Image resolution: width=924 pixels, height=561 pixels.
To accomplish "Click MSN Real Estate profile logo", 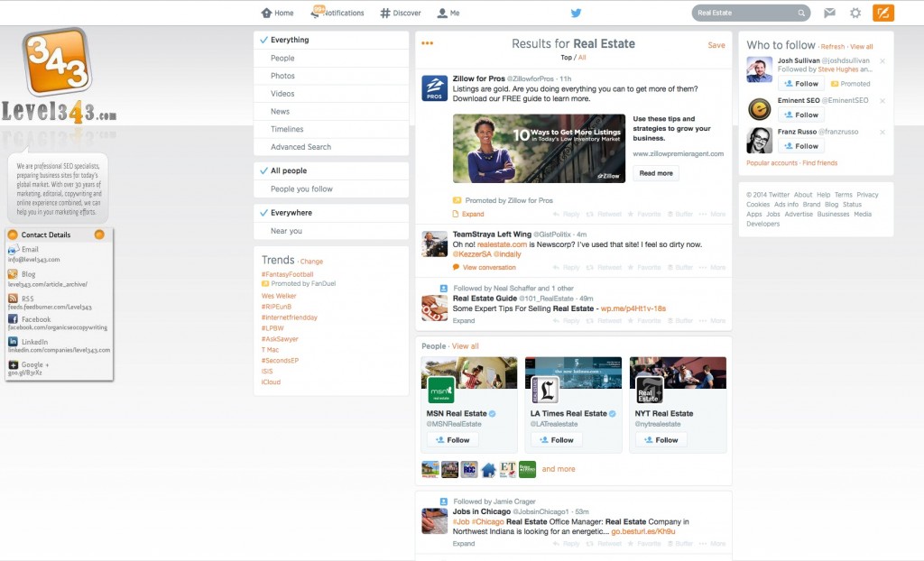I will 440,391.
